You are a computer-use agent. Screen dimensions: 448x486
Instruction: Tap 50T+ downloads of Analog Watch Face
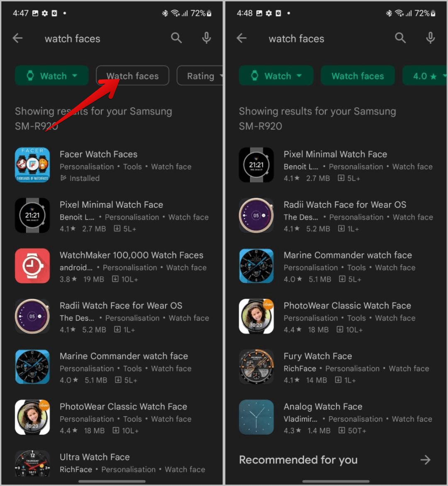coord(353,430)
